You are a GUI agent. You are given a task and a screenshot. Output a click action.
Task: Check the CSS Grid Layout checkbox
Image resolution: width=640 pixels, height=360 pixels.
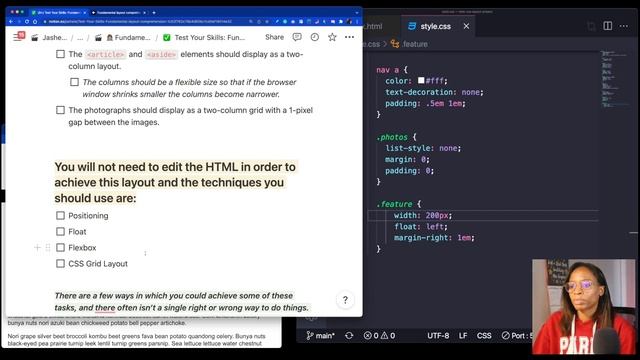[60, 264]
